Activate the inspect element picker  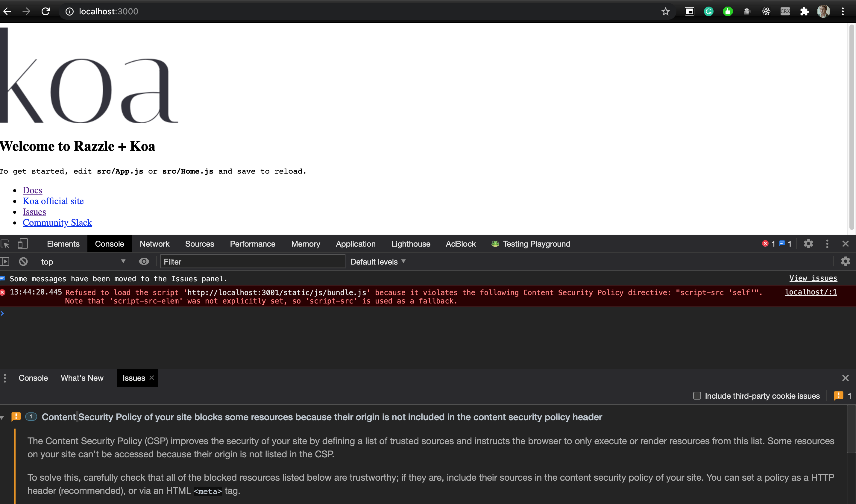[5, 244]
